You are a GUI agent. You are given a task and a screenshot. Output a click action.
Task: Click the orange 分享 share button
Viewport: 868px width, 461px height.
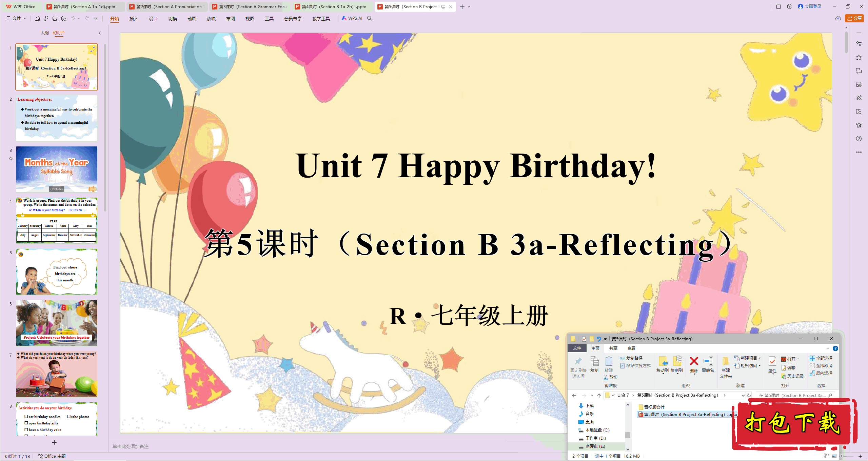click(x=854, y=18)
